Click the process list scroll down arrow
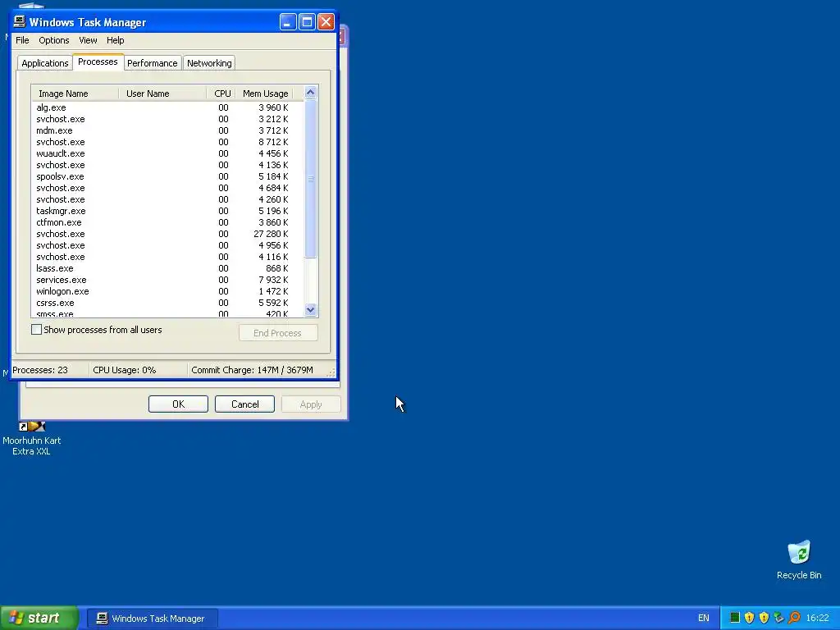The width and height of the screenshot is (840, 630). click(311, 309)
